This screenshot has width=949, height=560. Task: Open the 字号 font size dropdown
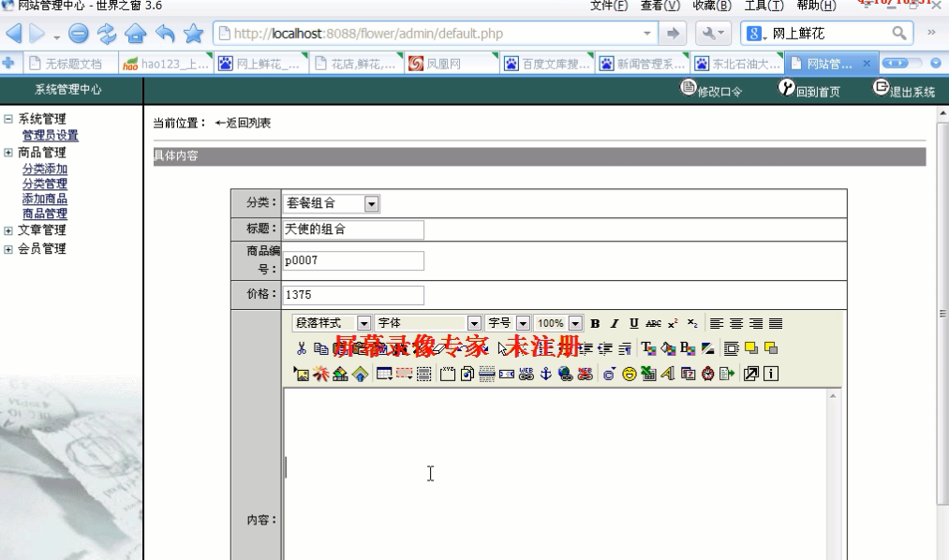click(508, 323)
